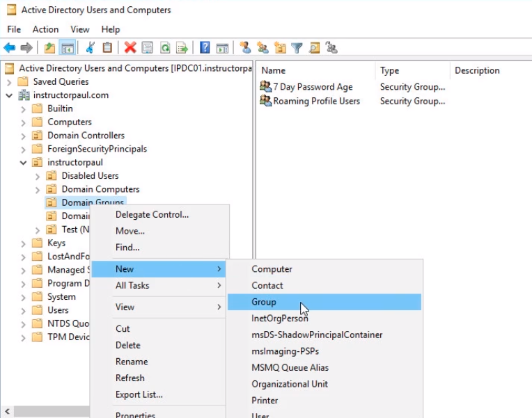Click the blue Back arrow in toolbar
The height and width of the screenshot is (418, 532).
[9, 48]
